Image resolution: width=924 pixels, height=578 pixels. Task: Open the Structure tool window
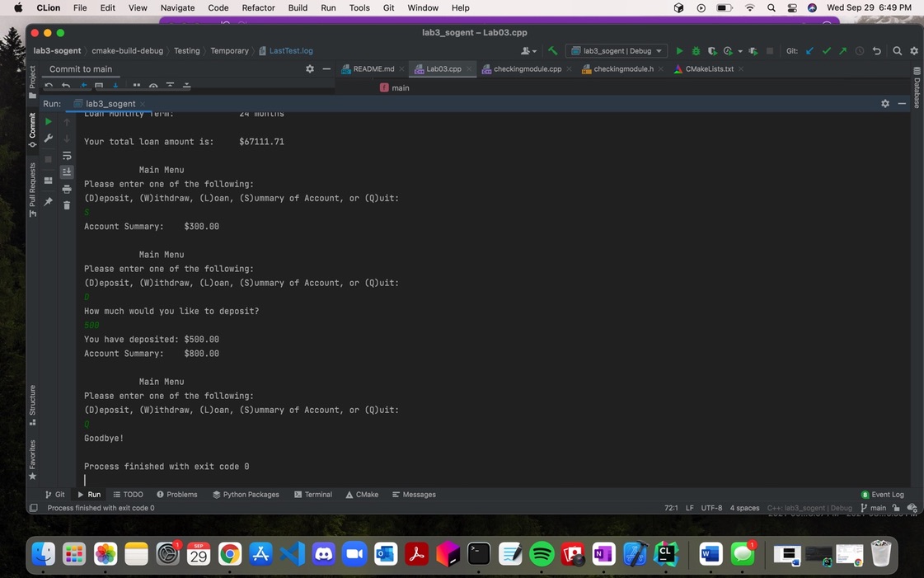point(32,405)
